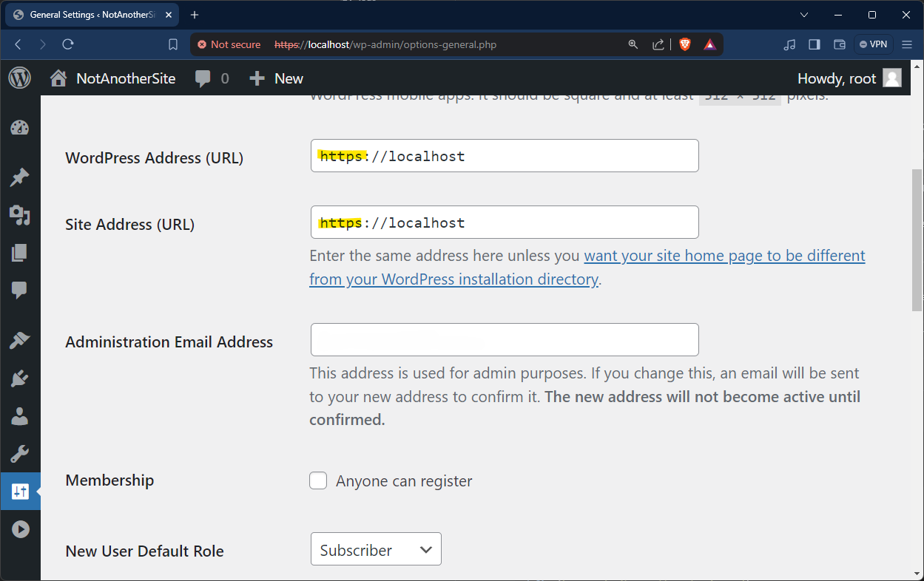Expand the New User Default Role dropdown
The height and width of the screenshot is (581, 924).
[376, 550]
